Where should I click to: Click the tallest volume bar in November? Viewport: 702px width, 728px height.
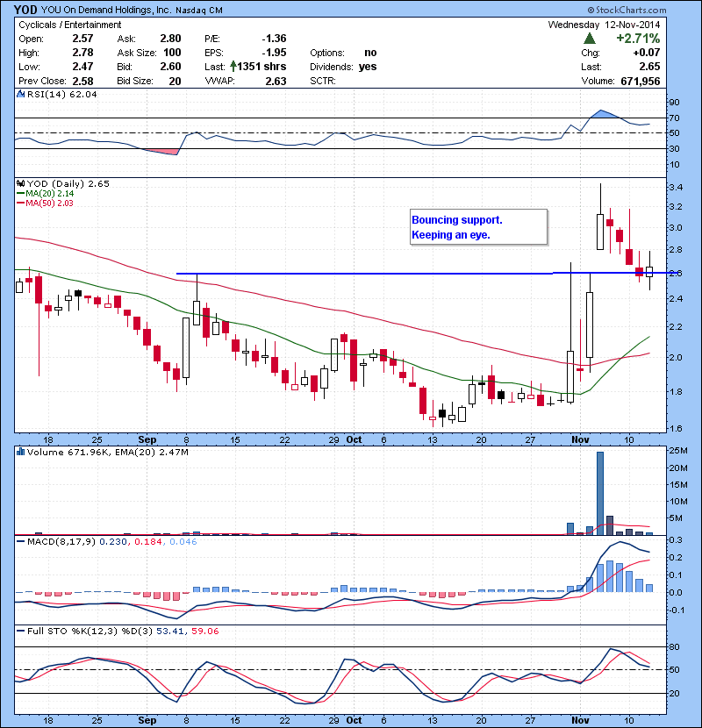[600, 493]
